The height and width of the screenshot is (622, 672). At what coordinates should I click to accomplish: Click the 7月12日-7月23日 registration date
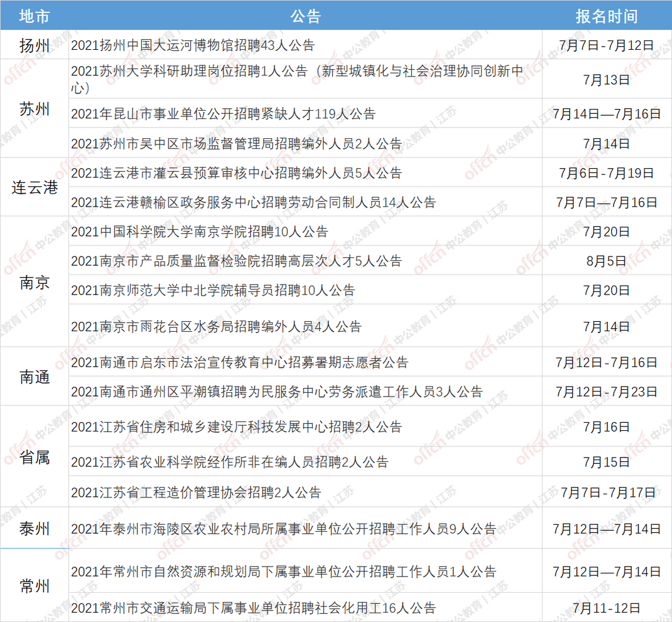point(607,392)
